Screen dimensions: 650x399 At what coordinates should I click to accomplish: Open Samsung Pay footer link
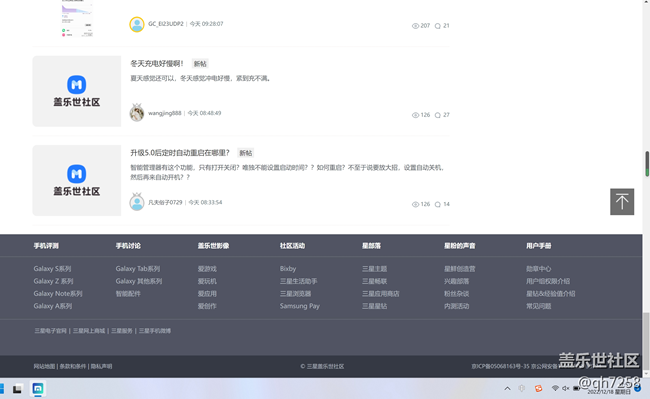click(x=300, y=306)
